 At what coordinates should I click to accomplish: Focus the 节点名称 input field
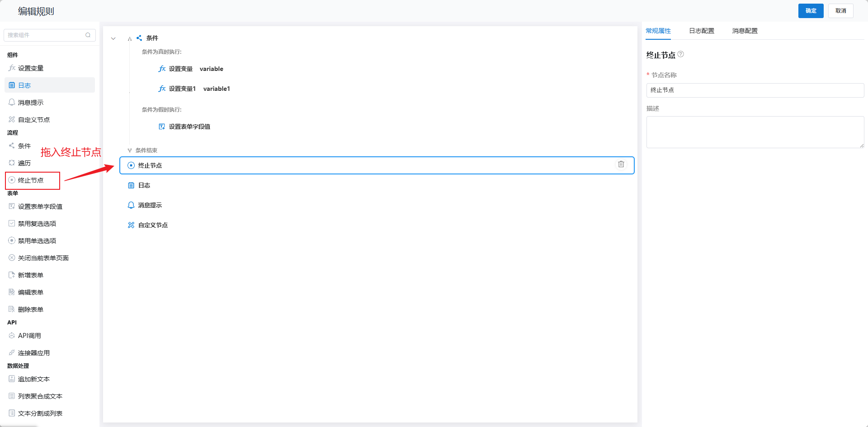pyautogui.click(x=755, y=90)
